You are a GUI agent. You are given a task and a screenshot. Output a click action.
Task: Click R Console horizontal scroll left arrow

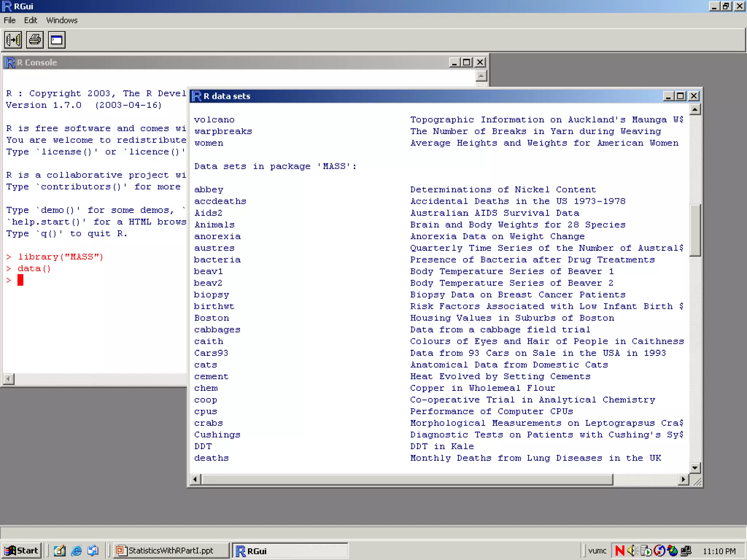(x=9, y=379)
